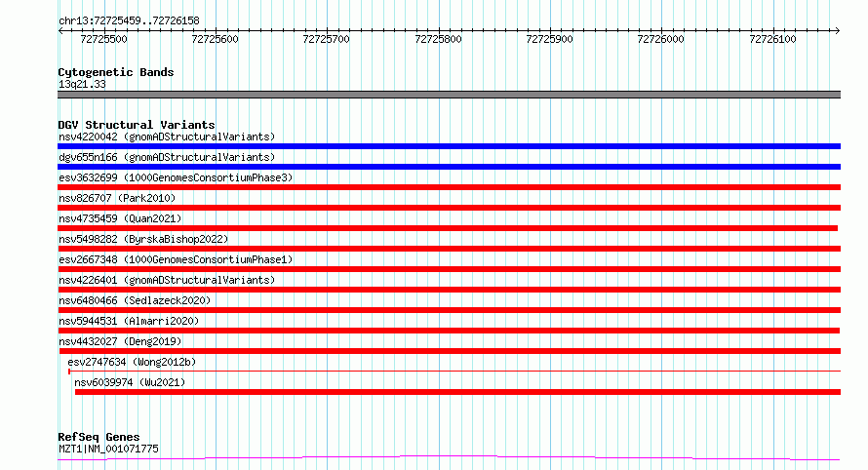This screenshot has height=470, width=868.
Task: Select the thin red esv2747634 variant line
Action: pos(454,371)
